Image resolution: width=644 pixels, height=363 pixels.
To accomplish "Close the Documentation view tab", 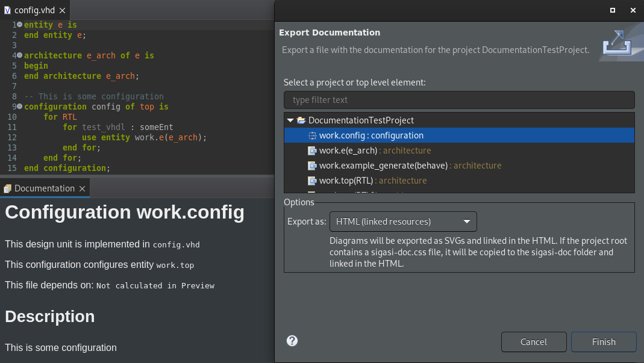I will click(x=82, y=188).
